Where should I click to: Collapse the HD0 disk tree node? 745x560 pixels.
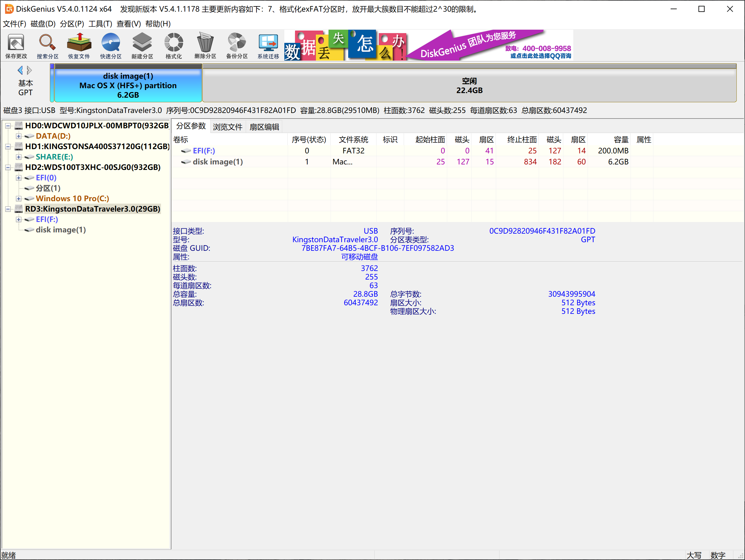8,126
